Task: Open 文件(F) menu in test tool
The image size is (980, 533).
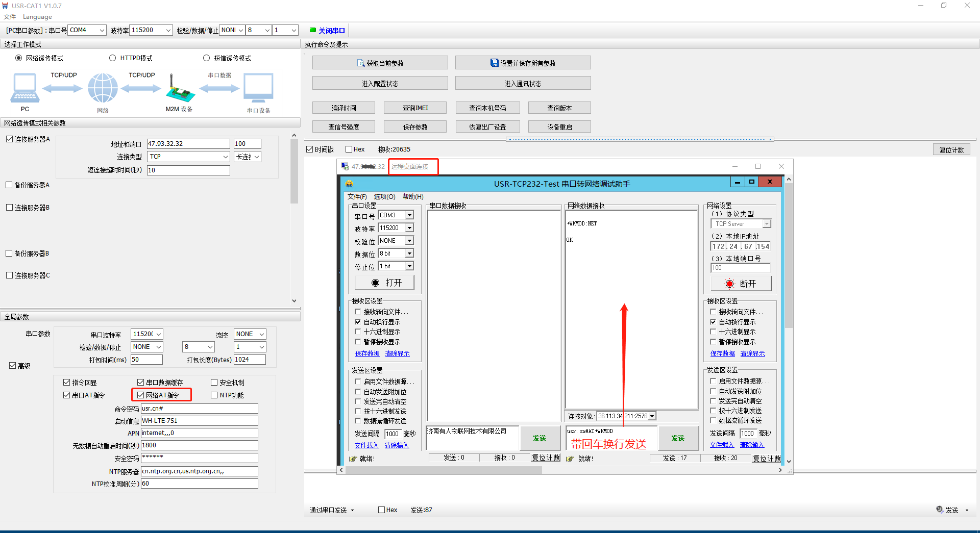Action: coord(357,196)
